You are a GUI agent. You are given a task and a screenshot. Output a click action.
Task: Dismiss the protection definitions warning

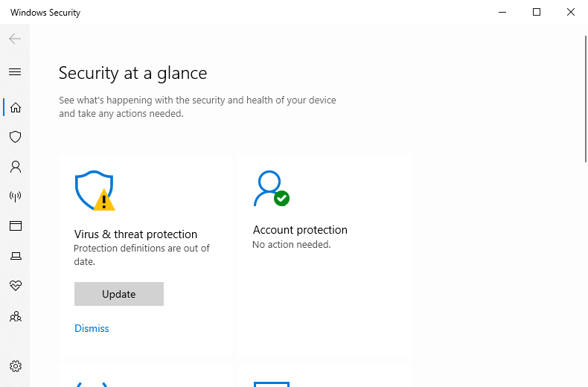coord(92,328)
